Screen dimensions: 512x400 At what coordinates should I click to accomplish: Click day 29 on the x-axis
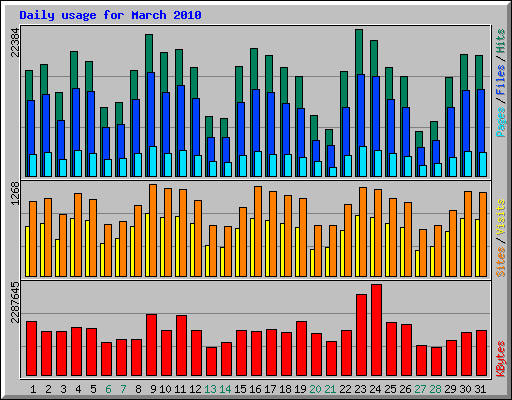pyautogui.click(x=450, y=389)
